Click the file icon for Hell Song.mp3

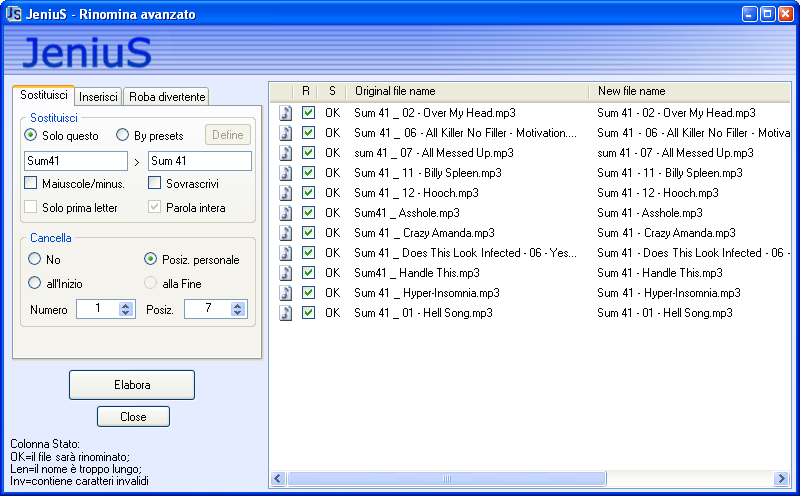pos(286,313)
